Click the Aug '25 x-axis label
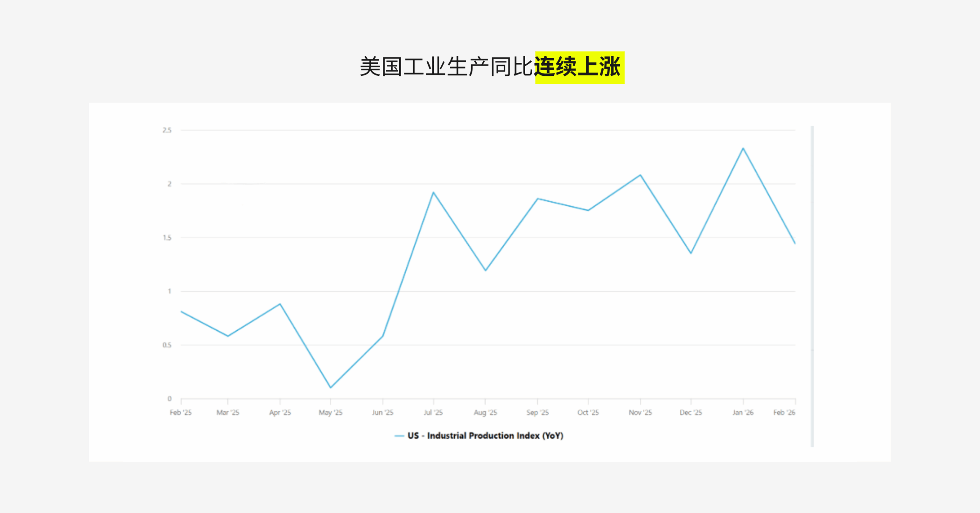This screenshot has width=980, height=513. (x=485, y=412)
